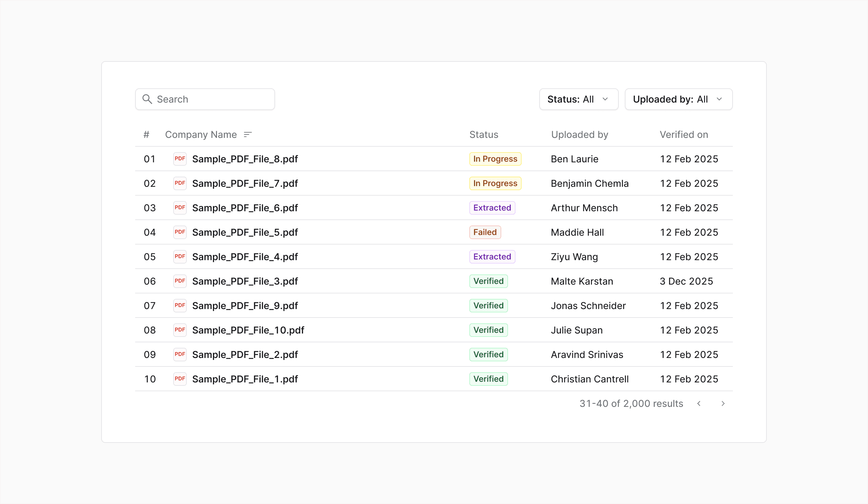
Task: Select uploader name Arthur Mensch
Action: [584, 208]
